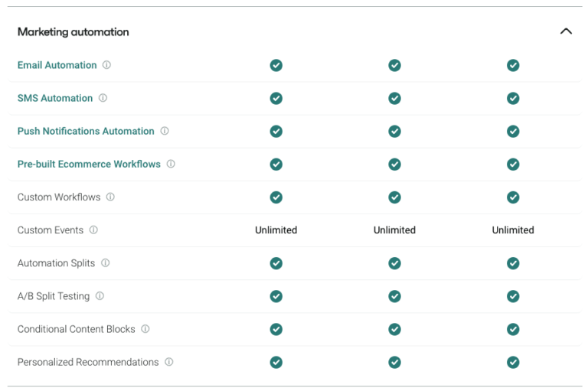Click info icon by Conditional Content Blocks
This screenshot has width=588, height=391.
pos(145,329)
